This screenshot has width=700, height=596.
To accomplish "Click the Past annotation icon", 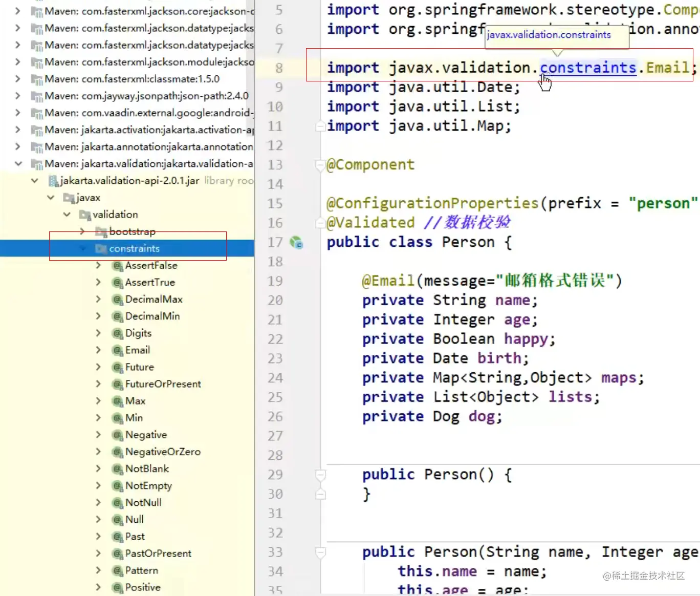I will tap(118, 537).
